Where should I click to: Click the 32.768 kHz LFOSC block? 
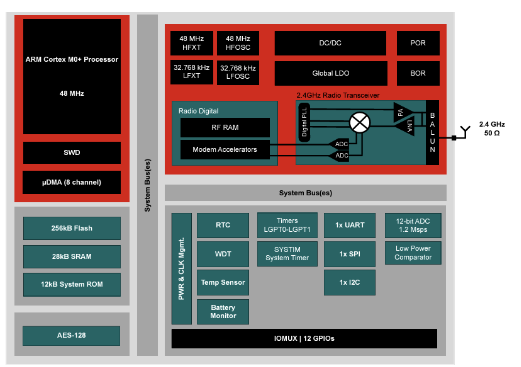point(238,72)
